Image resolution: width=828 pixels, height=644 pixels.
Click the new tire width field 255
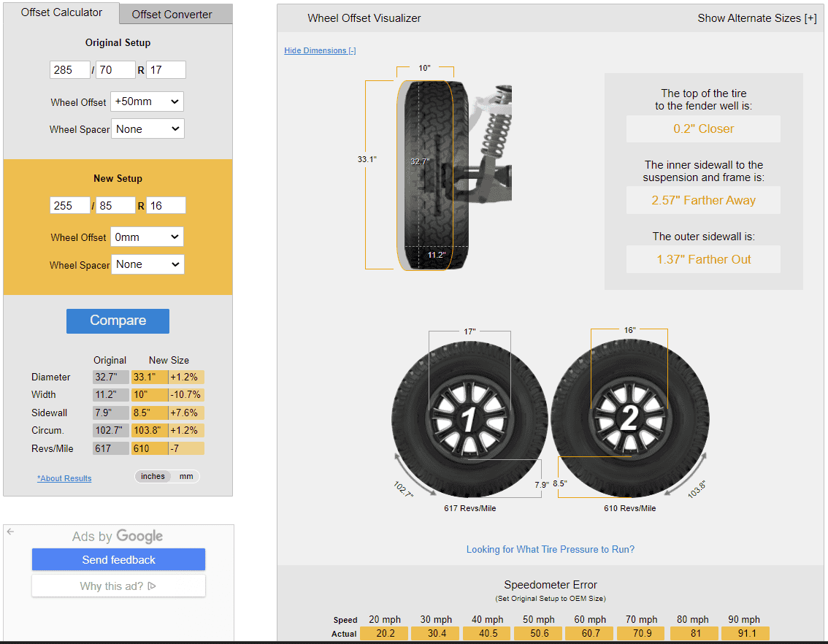(69, 205)
